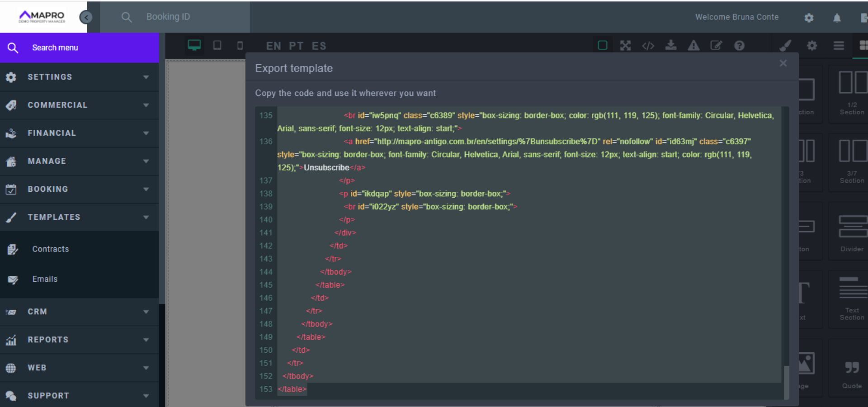
Task: Import template from the download icon
Action: (671, 45)
